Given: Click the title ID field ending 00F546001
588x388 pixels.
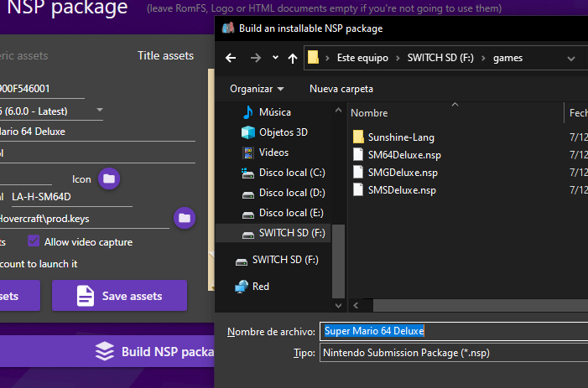Looking at the screenshot, I should (42, 90).
